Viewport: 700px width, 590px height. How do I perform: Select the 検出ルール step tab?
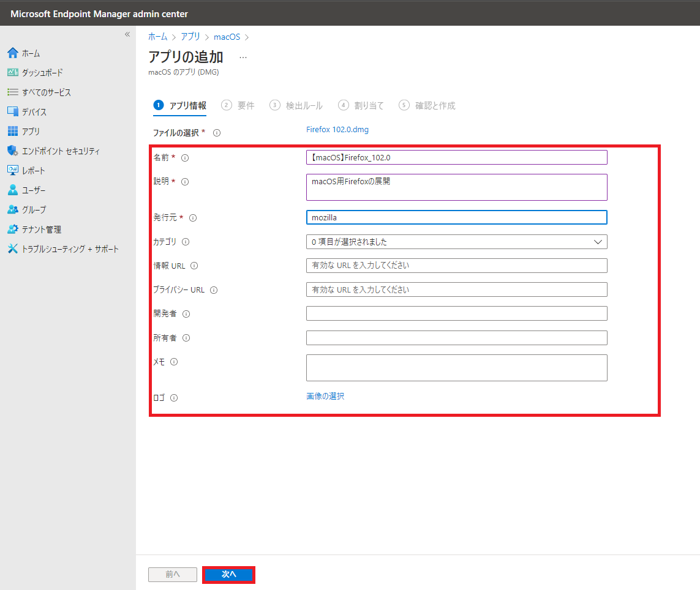coord(296,106)
